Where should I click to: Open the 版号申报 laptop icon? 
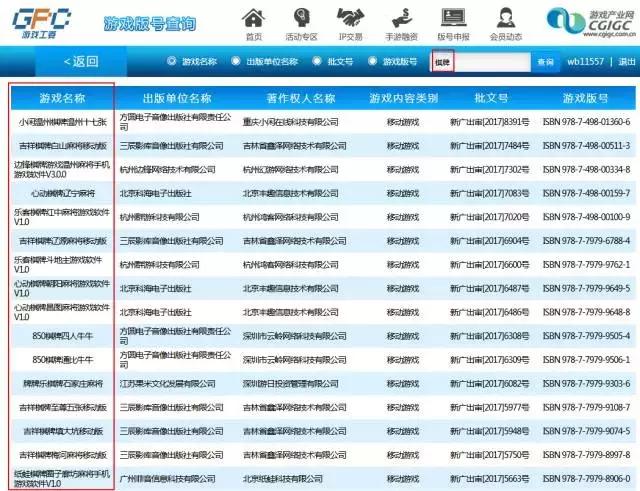point(453,18)
